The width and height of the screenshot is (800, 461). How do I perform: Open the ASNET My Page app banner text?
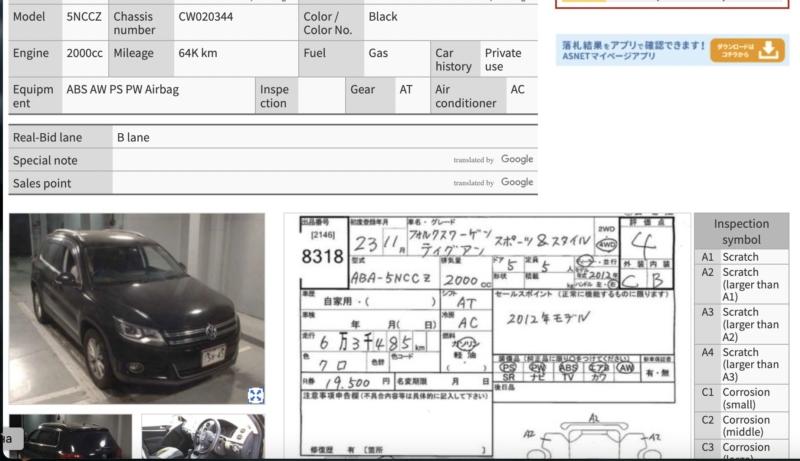pos(632,50)
